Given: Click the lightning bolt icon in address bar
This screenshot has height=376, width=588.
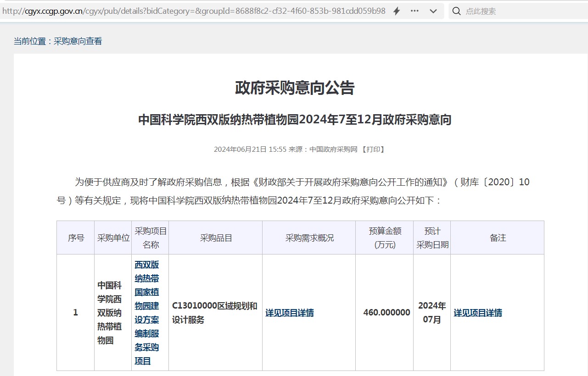Looking at the screenshot, I should [397, 11].
